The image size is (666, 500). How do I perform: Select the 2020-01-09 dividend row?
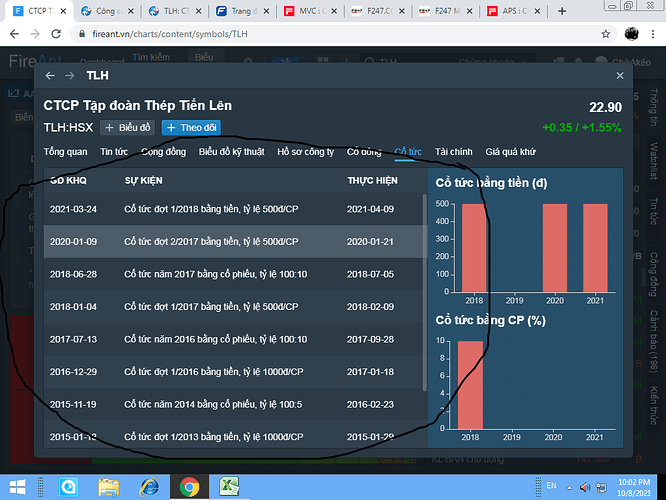coord(234,242)
